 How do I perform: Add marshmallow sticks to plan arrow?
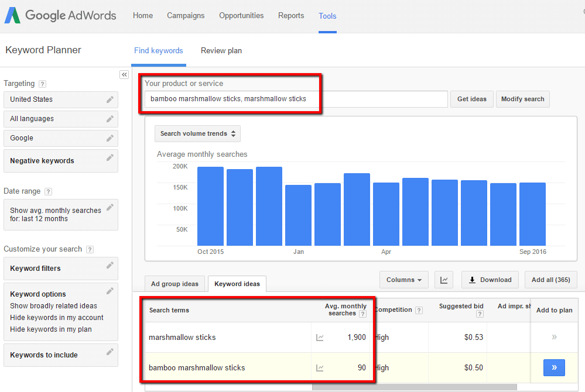pos(555,337)
